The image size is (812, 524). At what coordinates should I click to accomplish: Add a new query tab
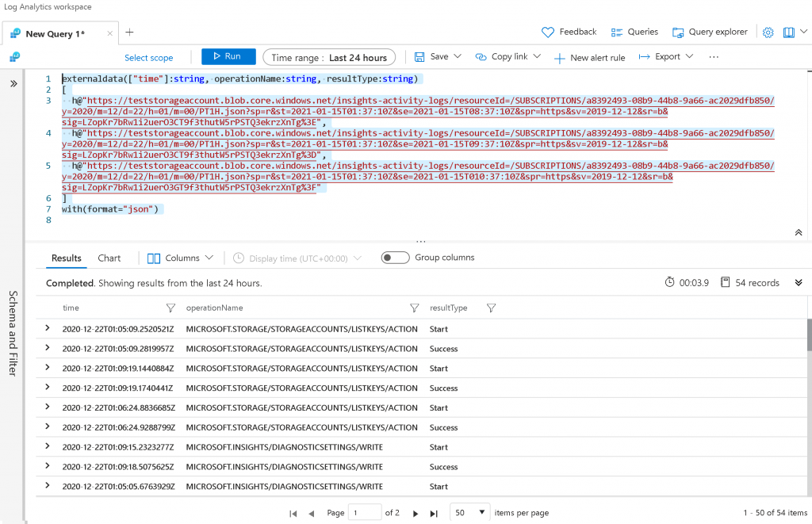click(129, 33)
